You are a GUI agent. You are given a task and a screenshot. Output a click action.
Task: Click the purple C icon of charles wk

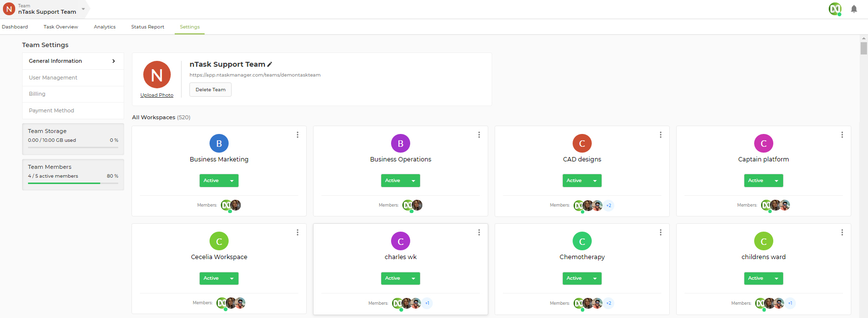click(400, 241)
